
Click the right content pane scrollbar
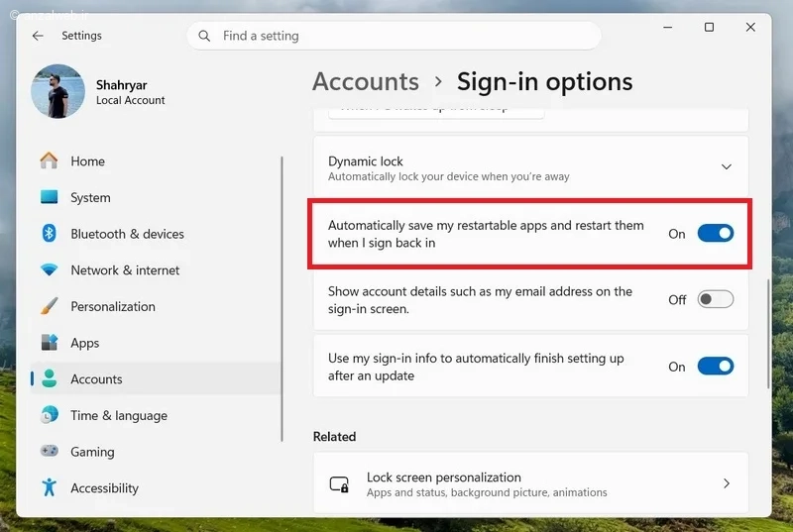[768, 334]
